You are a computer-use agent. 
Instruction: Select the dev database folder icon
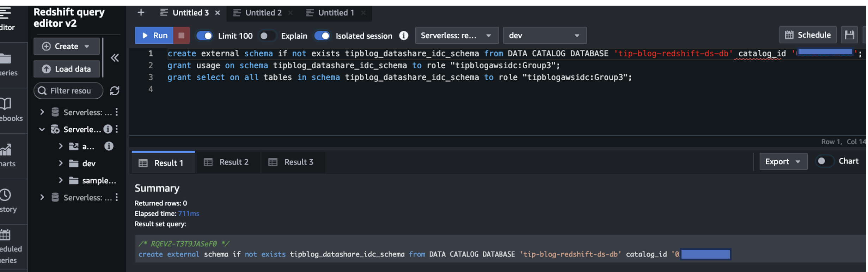74,163
